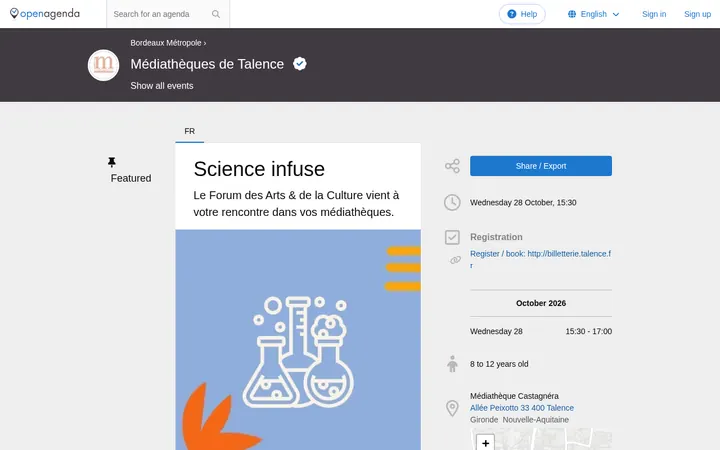Screen dimensions: 720x450
Task: Click the Gironde region text
Action: [x=484, y=420]
